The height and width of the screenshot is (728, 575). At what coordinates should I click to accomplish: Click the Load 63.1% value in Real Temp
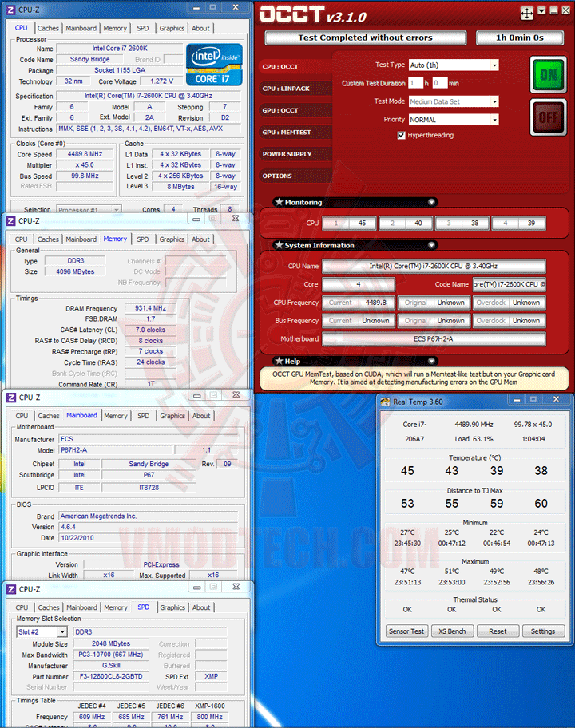click(x=474, y=439)
